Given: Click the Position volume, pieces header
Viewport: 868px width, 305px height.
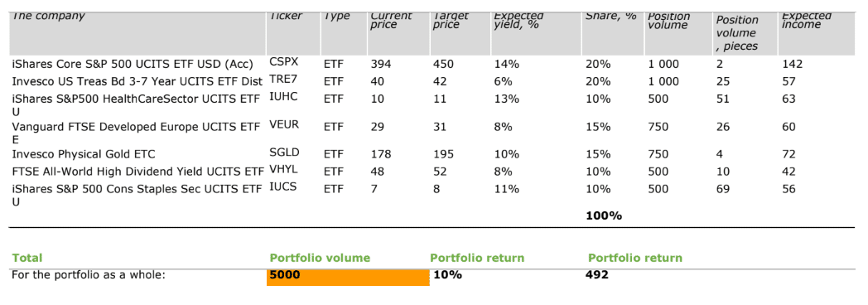Looking at the screenshot, I should click(x=737, y=33).
